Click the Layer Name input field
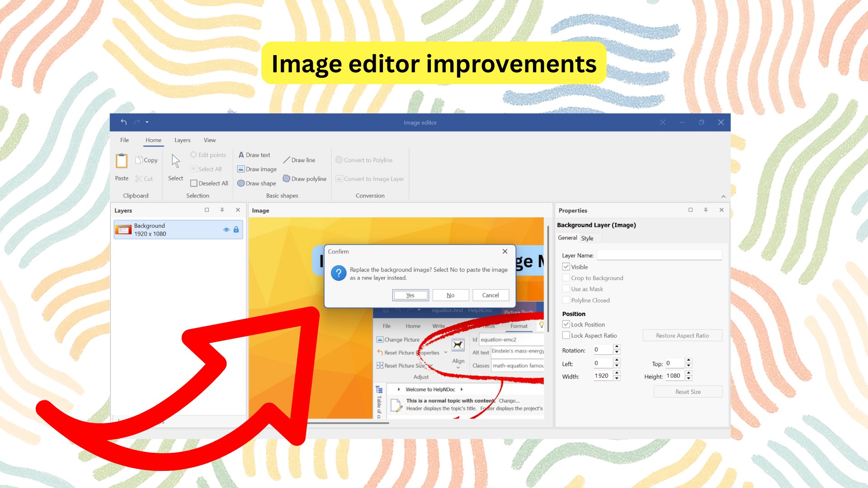Screen dimensions: 868x488 659,255
